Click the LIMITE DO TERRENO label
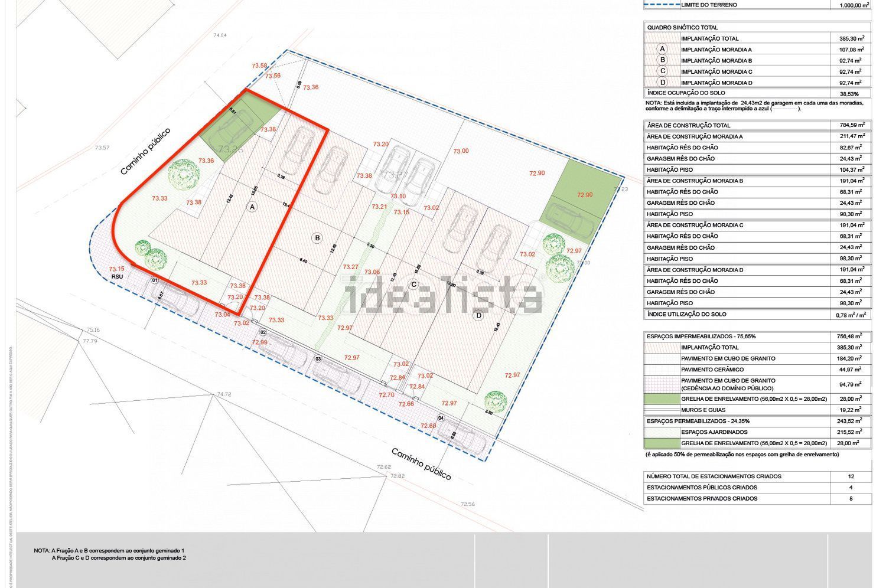This screenshot has width=886, height=588. pos(709,5)
